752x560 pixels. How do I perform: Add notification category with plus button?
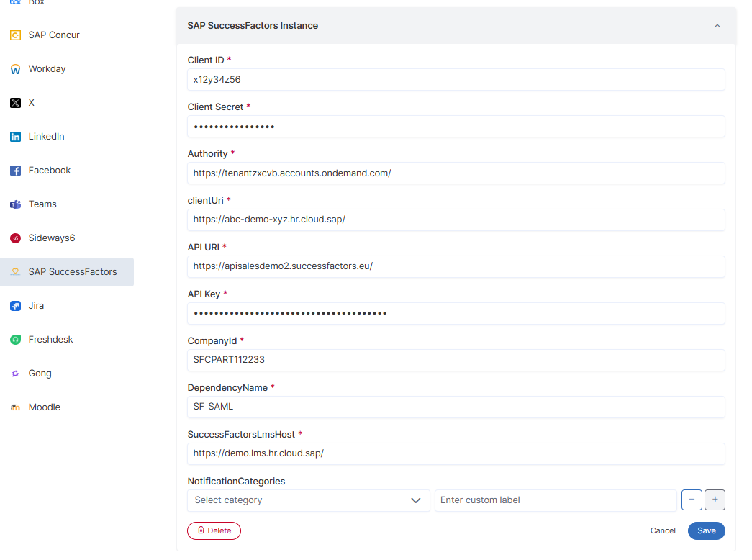(x=715, y=500)
